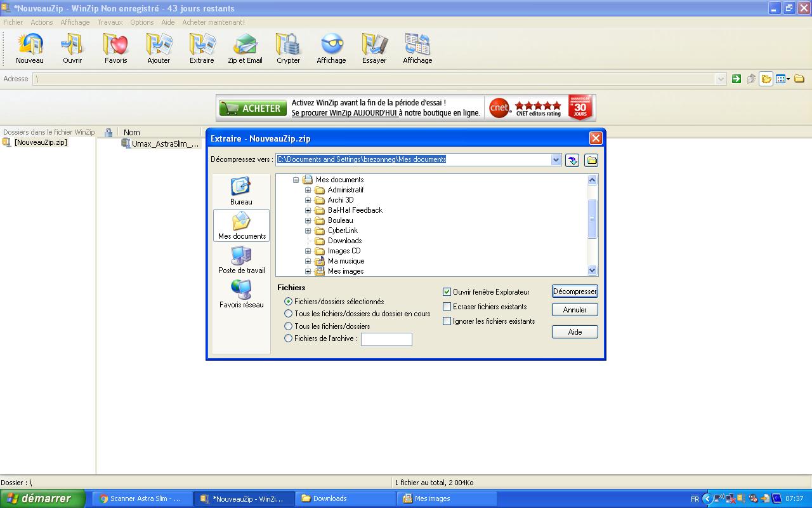Click Annuler in the Extraire dialog
Image resolution: width=812 pixels, height=508 pixels.
575,310
